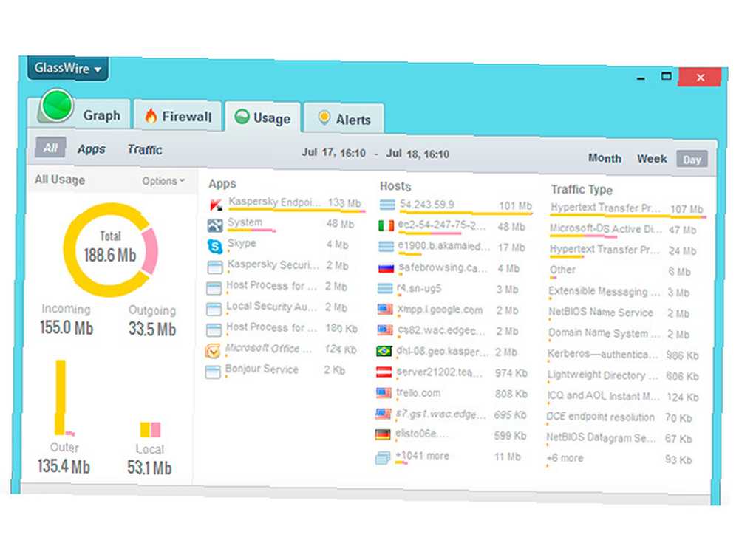Open the GlassWire dropdown menu

(x=68, y=69)
